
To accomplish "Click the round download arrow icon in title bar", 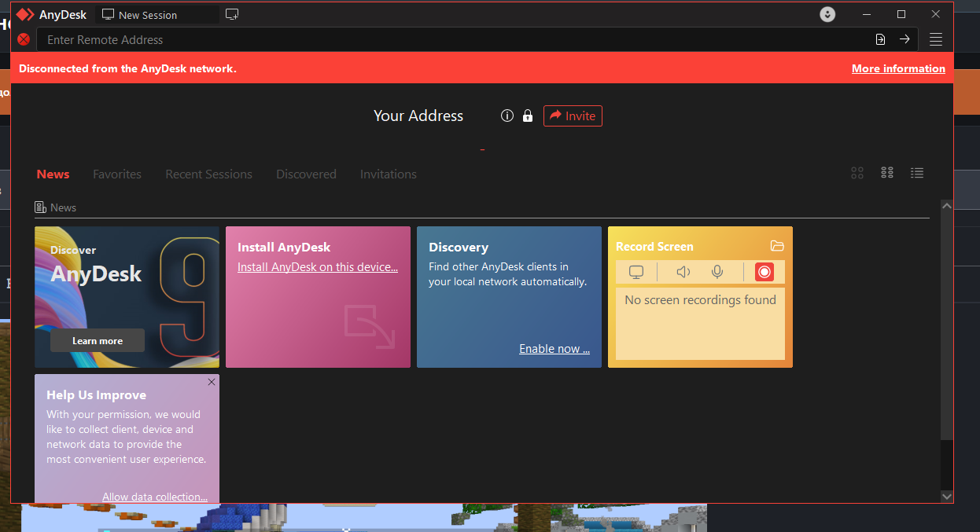I will pos(827,14).
